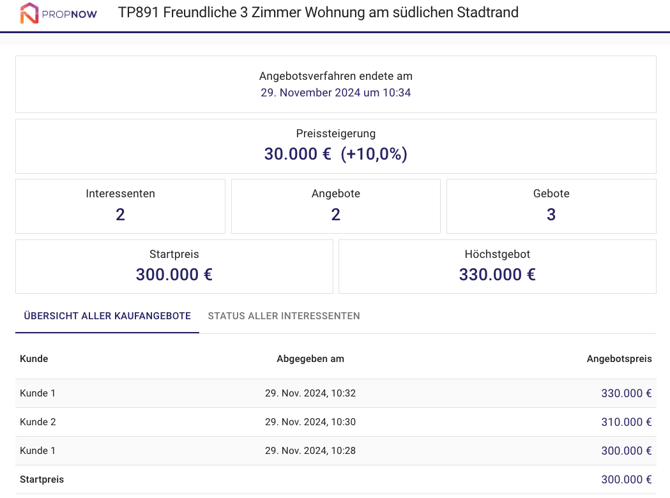Click the 310.000 € offer price
This screenshot has height=498, width=670.
click(626, 422)
